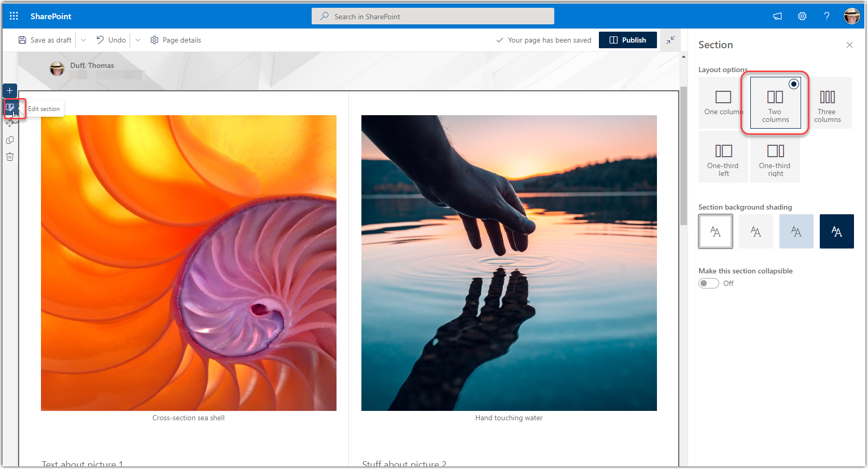This screenshot has height=469, width=868.
Task: Expand the Undo dropdown arrow
Action: 138,40
